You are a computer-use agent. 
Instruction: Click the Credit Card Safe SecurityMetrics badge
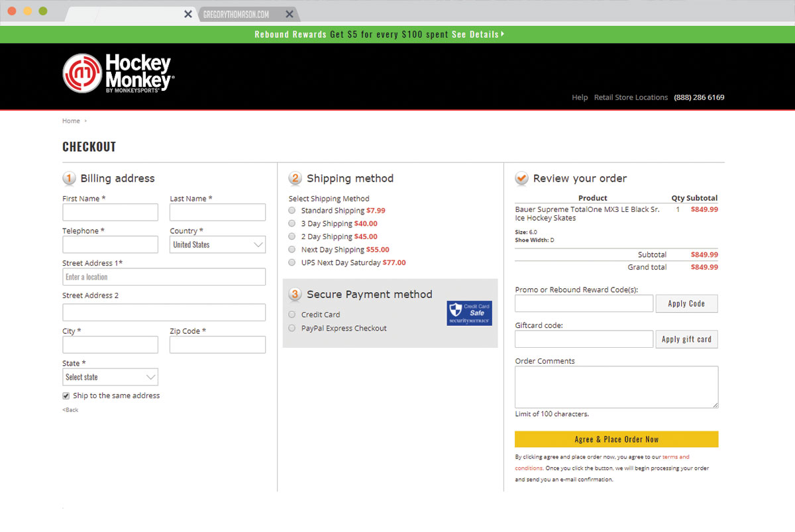pos(469,313)
